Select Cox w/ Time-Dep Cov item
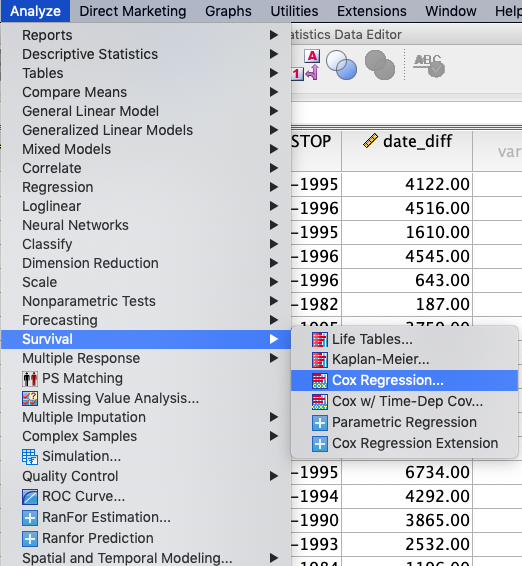Image resolution: width=522 pixels, height=566 pixels. [x=404, y=401]
